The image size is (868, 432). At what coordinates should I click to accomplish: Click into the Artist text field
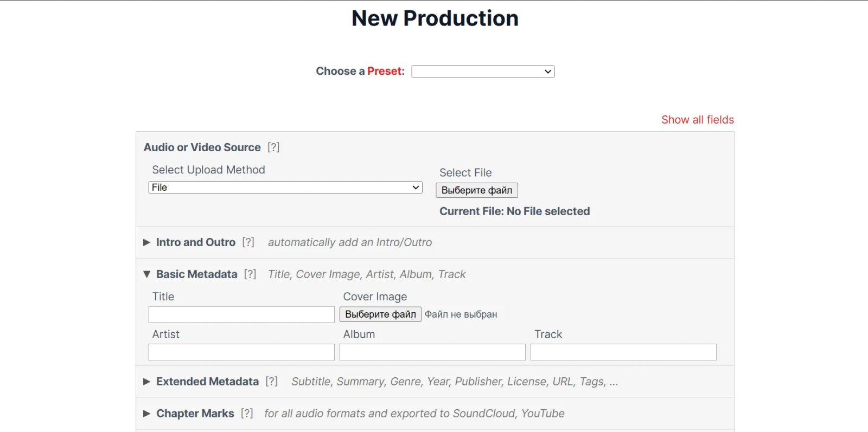(x=241, y=352)
